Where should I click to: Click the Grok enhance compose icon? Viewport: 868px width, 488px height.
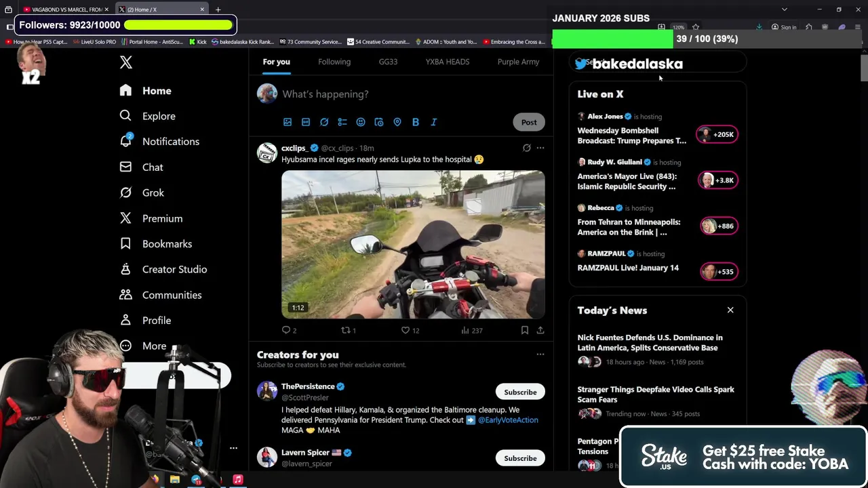(324, 122)
